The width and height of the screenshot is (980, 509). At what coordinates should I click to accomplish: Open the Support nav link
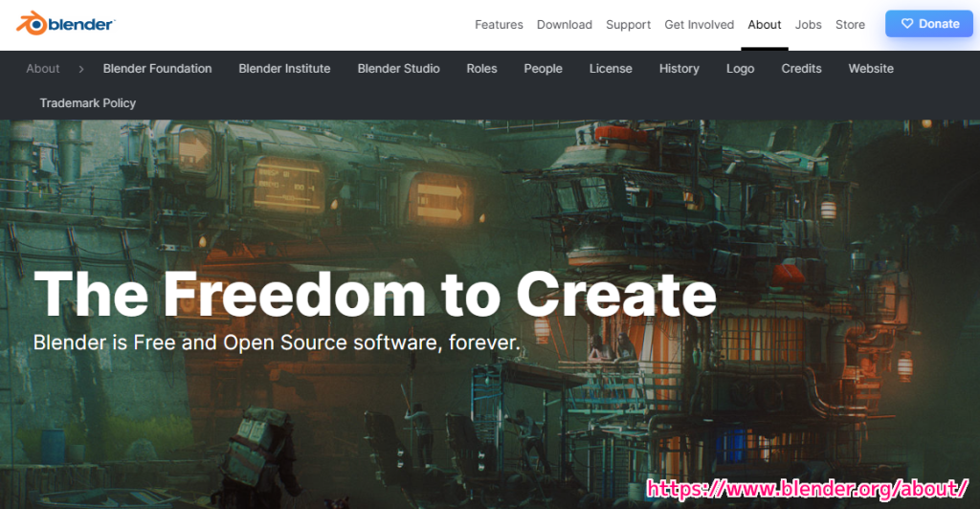[x=628, y=25]
